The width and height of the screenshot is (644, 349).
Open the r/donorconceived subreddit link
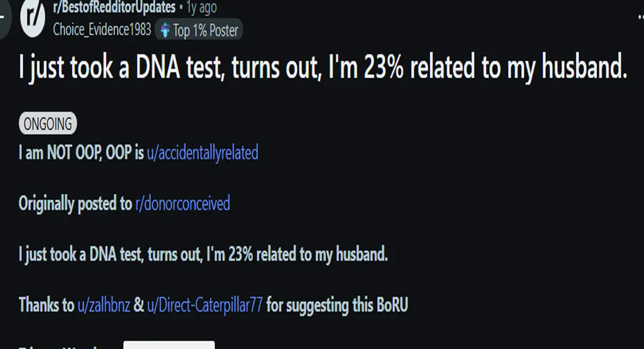[x=182, y=203]
